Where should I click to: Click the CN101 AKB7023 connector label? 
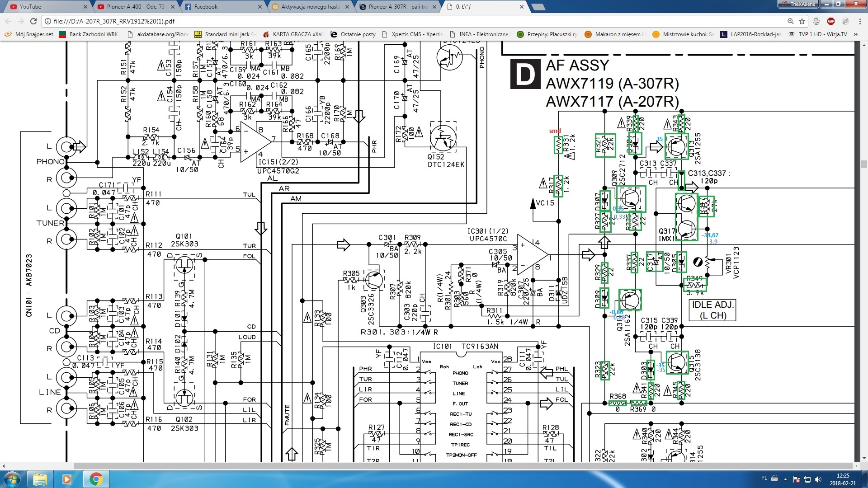(x=29, y=285)
